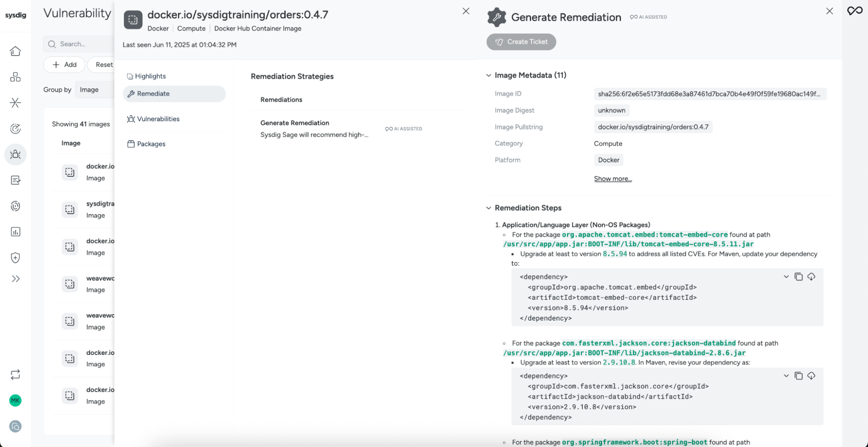Click the image icon beside orders:0.4.7 title
The width and height of the screenshot is (868, 447).
point(133,20)
